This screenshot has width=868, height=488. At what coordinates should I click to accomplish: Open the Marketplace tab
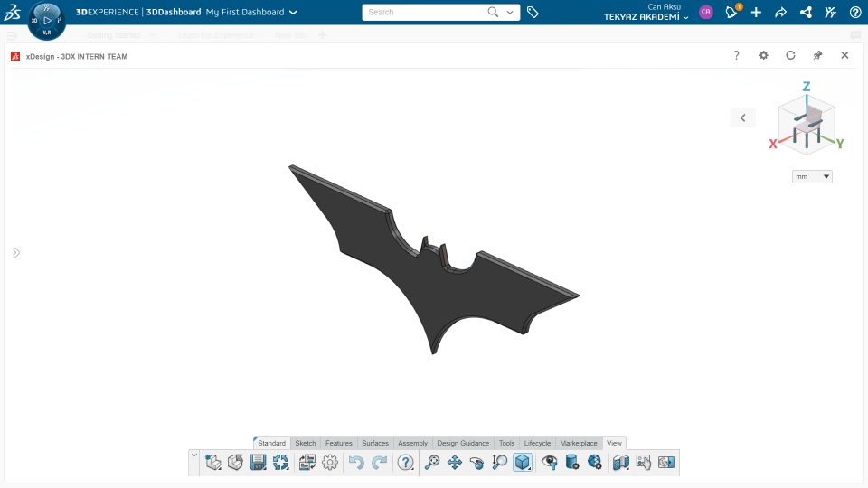(579, 443)
